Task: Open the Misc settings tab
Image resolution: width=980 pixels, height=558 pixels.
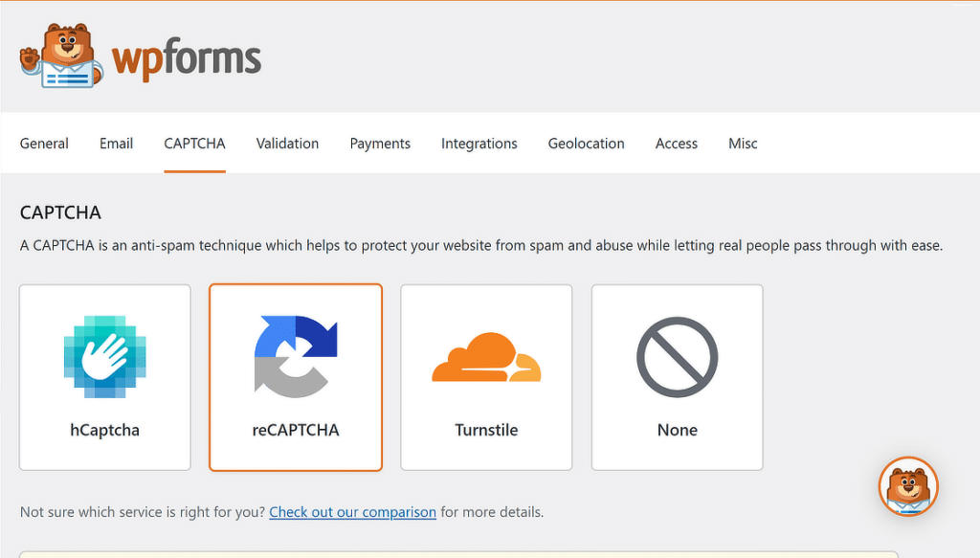Action: pos(743,144)
